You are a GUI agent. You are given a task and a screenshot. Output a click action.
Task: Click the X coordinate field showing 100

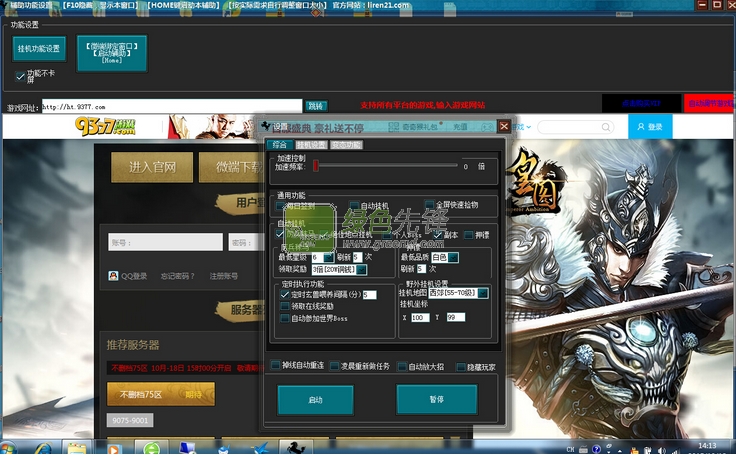point(420,318)
